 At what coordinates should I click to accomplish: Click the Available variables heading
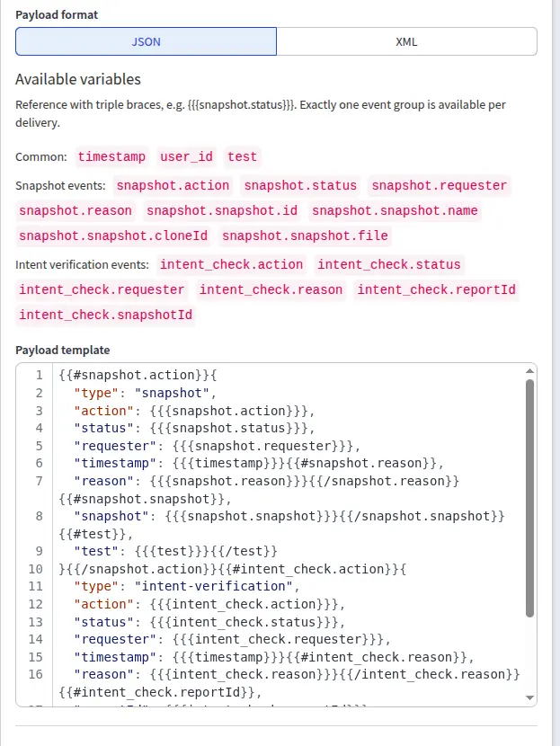[78, 79]
